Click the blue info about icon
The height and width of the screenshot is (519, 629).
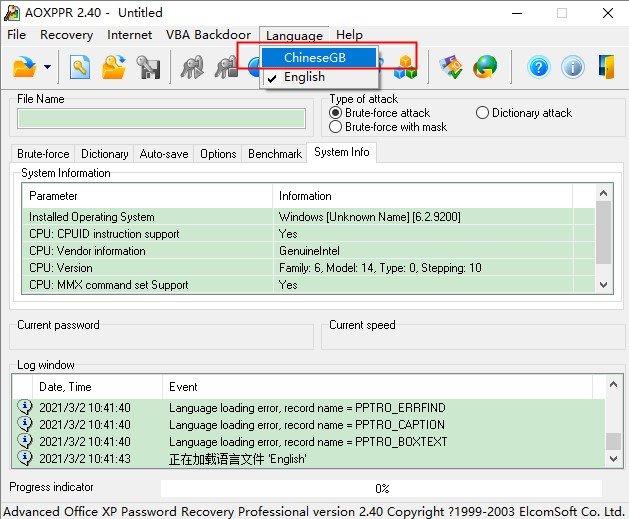click(572, 67)
